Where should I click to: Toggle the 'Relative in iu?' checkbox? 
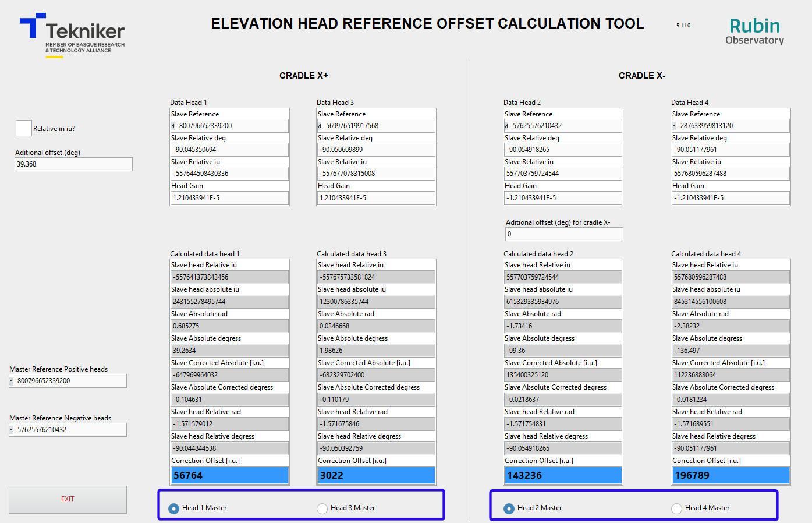coord(23,128)
